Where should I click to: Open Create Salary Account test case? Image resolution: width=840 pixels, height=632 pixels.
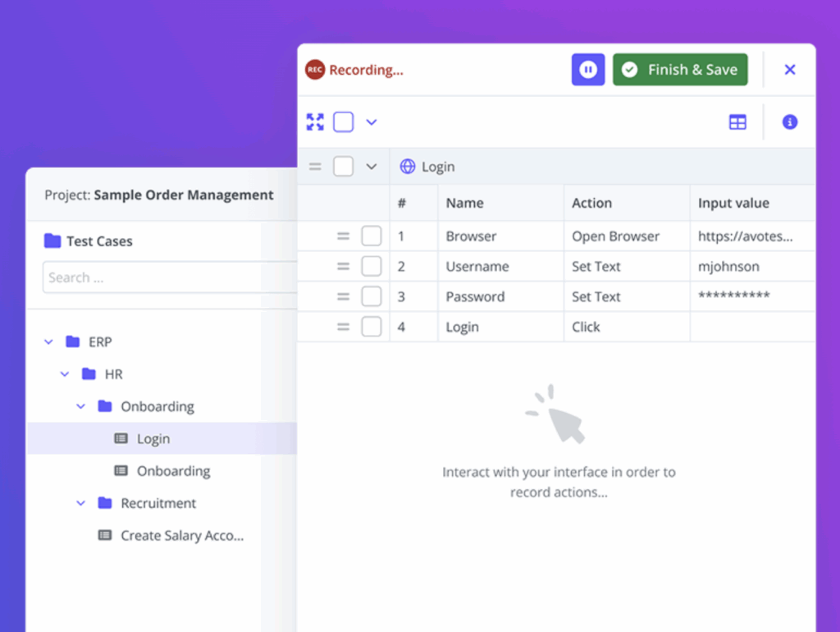coord(181,535)
